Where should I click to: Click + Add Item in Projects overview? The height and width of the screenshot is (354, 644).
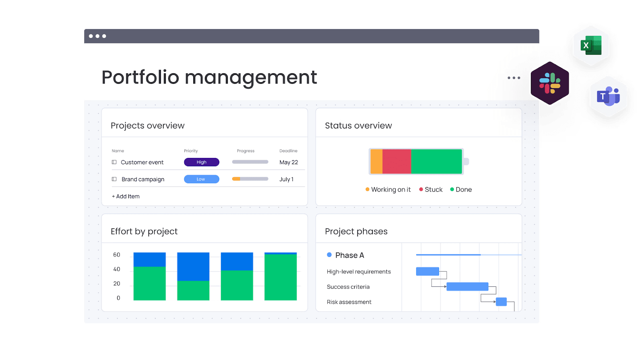(126, 197)
